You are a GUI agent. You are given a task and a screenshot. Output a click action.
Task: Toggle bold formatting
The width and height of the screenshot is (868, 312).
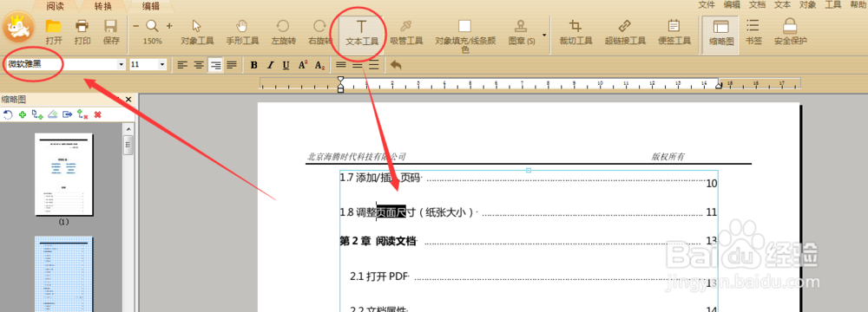[254, 65]
